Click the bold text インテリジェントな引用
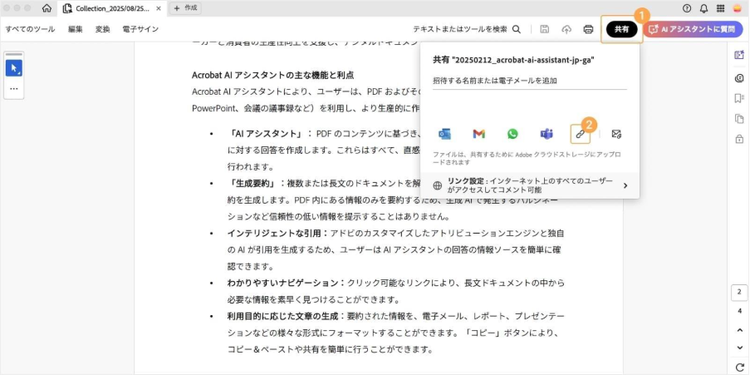Image resolution: width=750 pixels, height=375 pixels. point(275,233)
